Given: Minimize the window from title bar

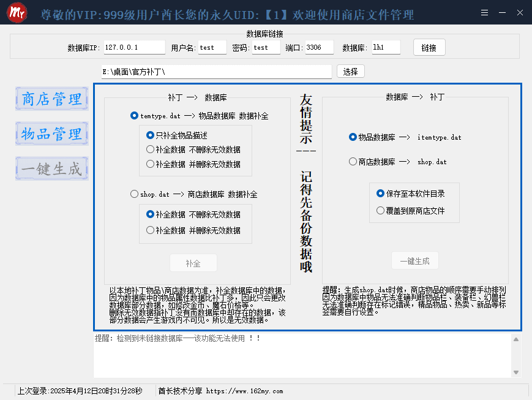Looking at the screenshot, I should 502,13.
